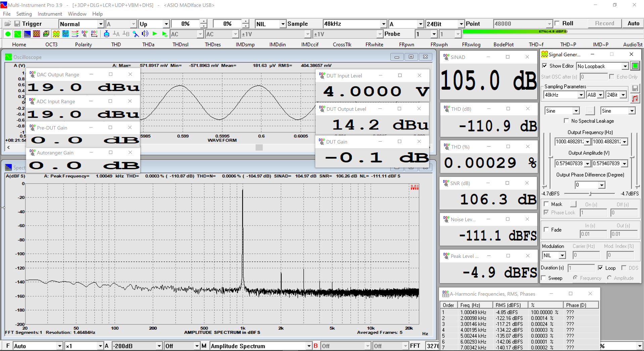Open the Data Logger toolbar icon

point(75,34)
